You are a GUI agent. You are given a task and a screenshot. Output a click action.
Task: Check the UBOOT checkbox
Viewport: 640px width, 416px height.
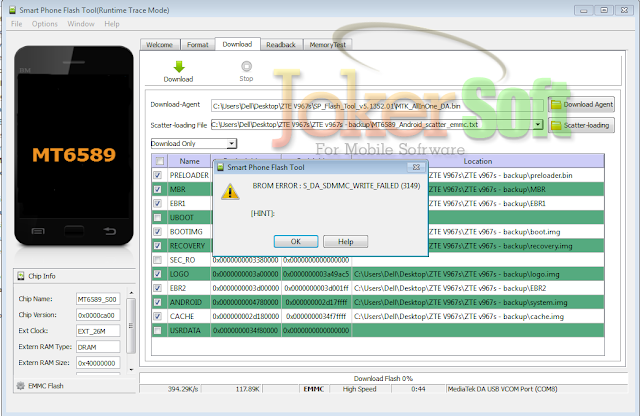[x=158, y=218]
